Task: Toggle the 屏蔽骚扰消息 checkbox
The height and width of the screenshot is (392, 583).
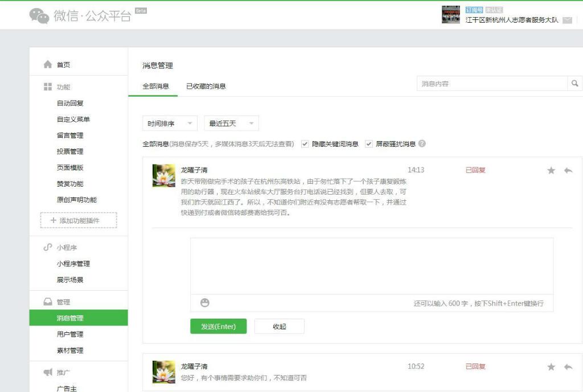Action: pyautogui.click(x=369, y=144)
